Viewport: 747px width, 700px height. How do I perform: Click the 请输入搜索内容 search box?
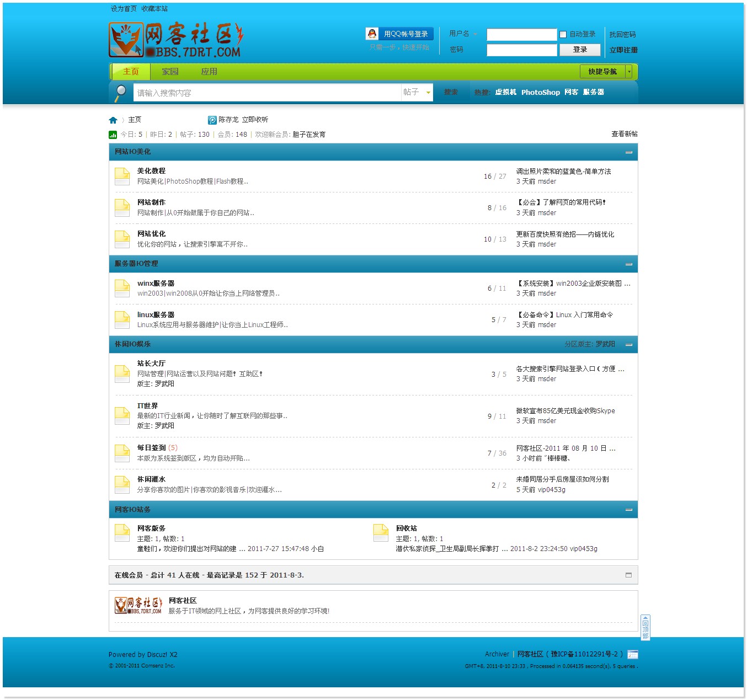click(267, 93)
